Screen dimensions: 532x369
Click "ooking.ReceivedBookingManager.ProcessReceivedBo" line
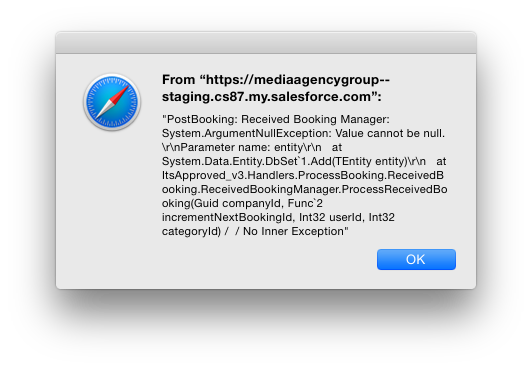[304, 189]
